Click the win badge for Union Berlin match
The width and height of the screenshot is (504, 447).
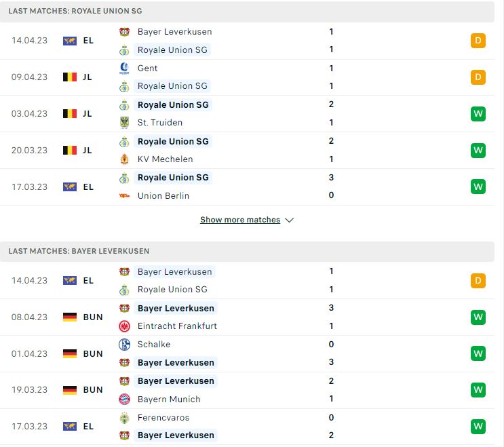(x=478, y=187)
